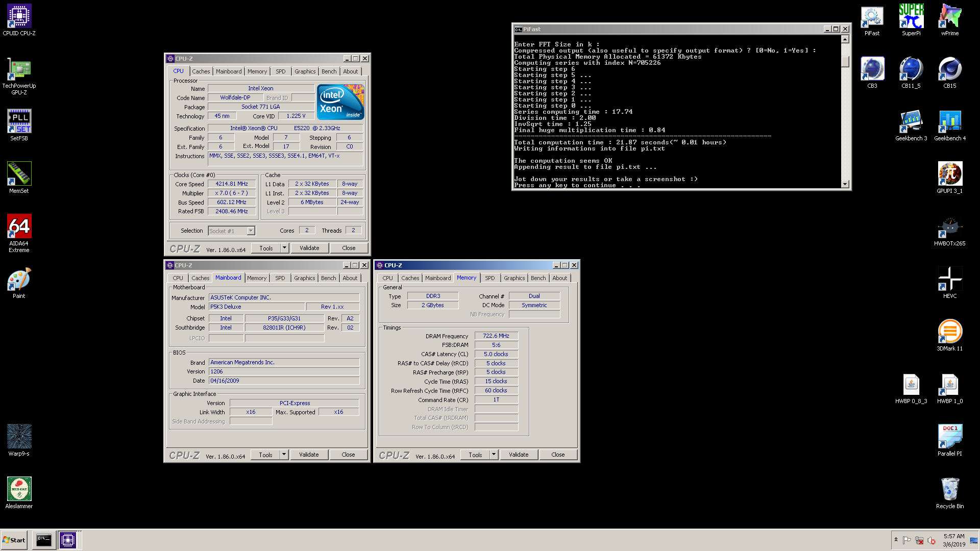980x551 pixels.
Task: Show hidden system tray icons
Action: coord(896,540)
